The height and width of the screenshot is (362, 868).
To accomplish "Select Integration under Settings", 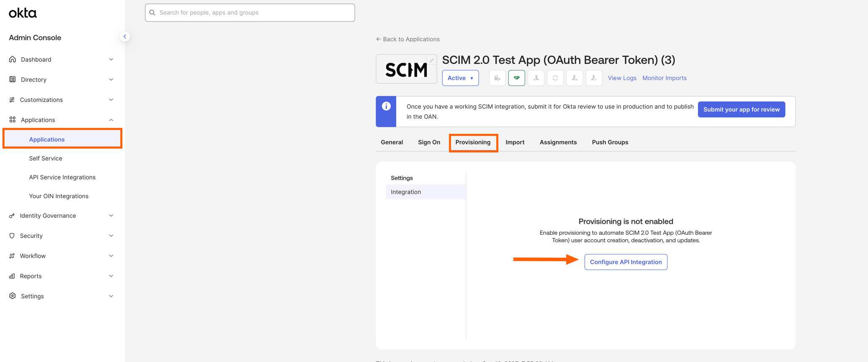I will point(426,192).
